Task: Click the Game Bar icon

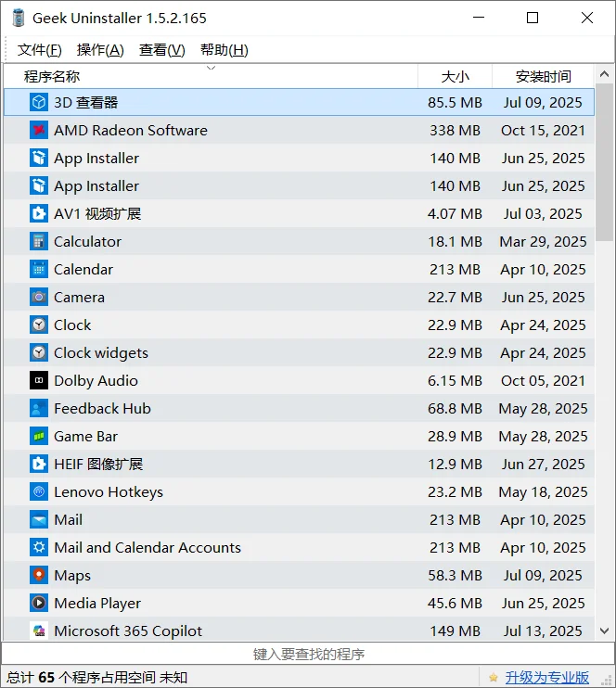Action: click(39, 436)
